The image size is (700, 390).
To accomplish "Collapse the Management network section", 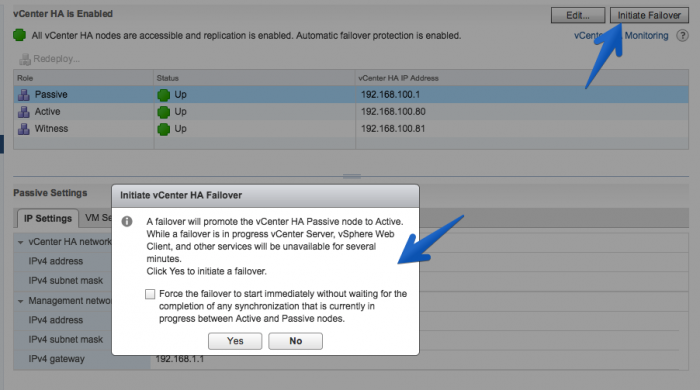I will (x=21, y=301).
